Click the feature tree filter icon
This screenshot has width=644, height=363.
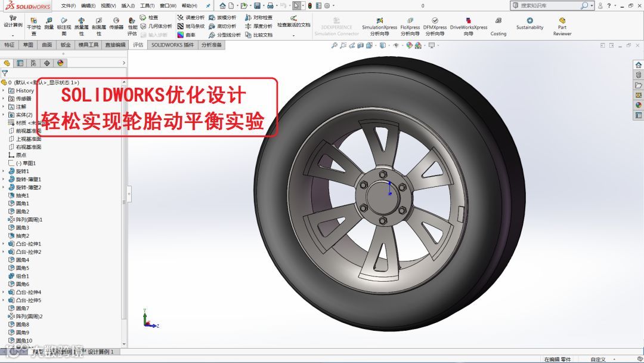click(5, 73)
